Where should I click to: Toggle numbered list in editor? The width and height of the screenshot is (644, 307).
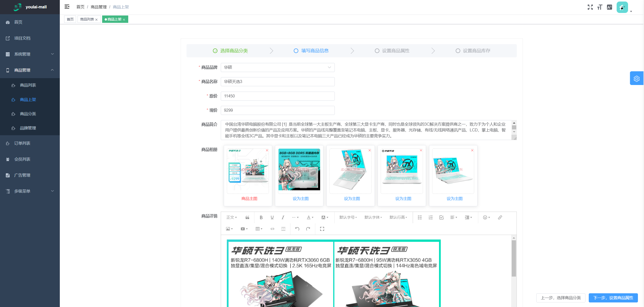[431, 217]
